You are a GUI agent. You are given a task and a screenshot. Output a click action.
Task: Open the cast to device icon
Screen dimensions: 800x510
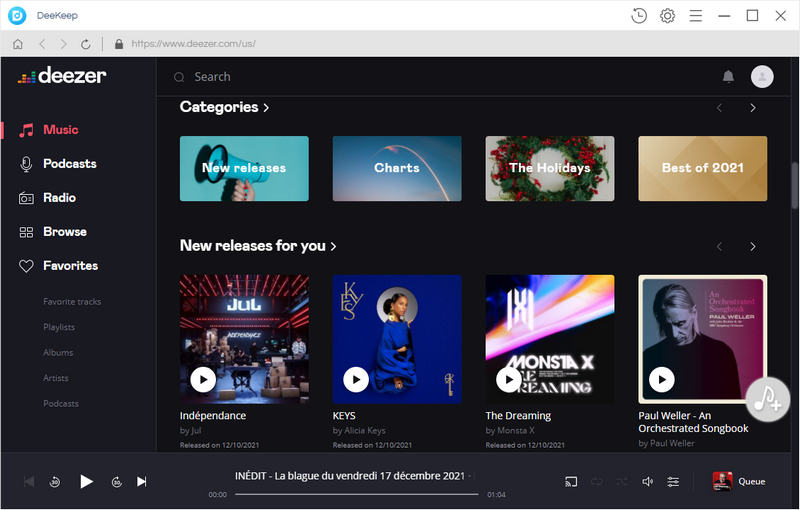tap(571, 481)
